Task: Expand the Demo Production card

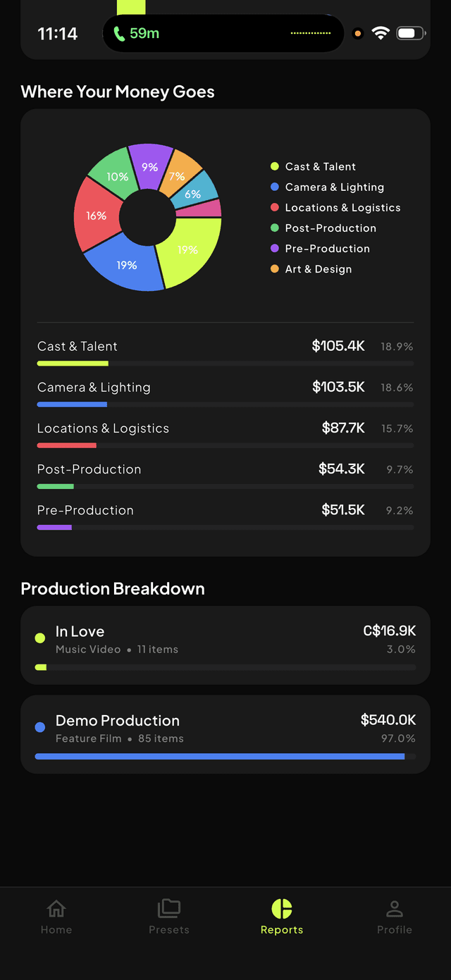Action: coord(225,733)
